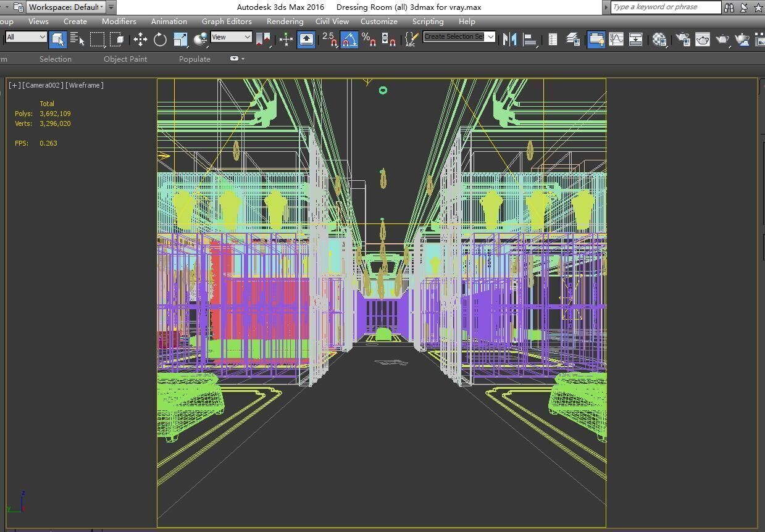Open the Animation menu
This screenshot has width=765, height=532.
click(169, 22)
